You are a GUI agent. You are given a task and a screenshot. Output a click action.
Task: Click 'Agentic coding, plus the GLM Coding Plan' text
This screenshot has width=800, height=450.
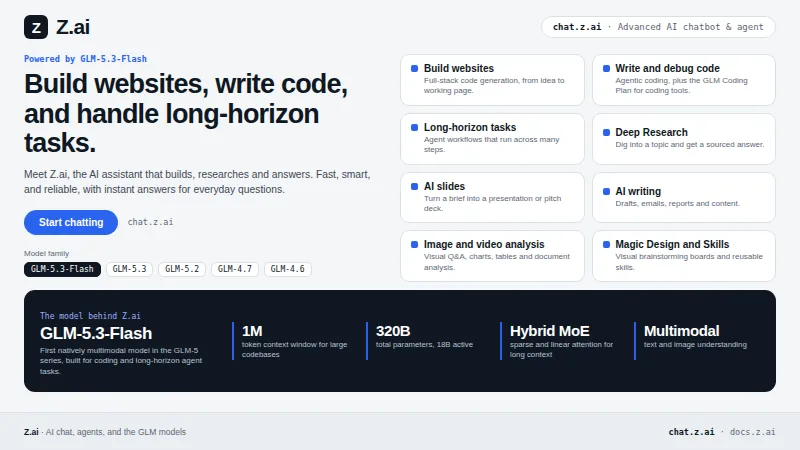pos(681,86)
